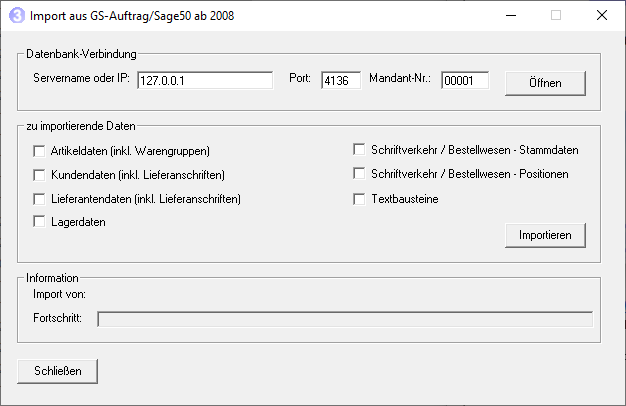Check Kundendaten (inkl. Lieferanschriften) option
Screen dimensions: 626x406
[x=39, y=175]
